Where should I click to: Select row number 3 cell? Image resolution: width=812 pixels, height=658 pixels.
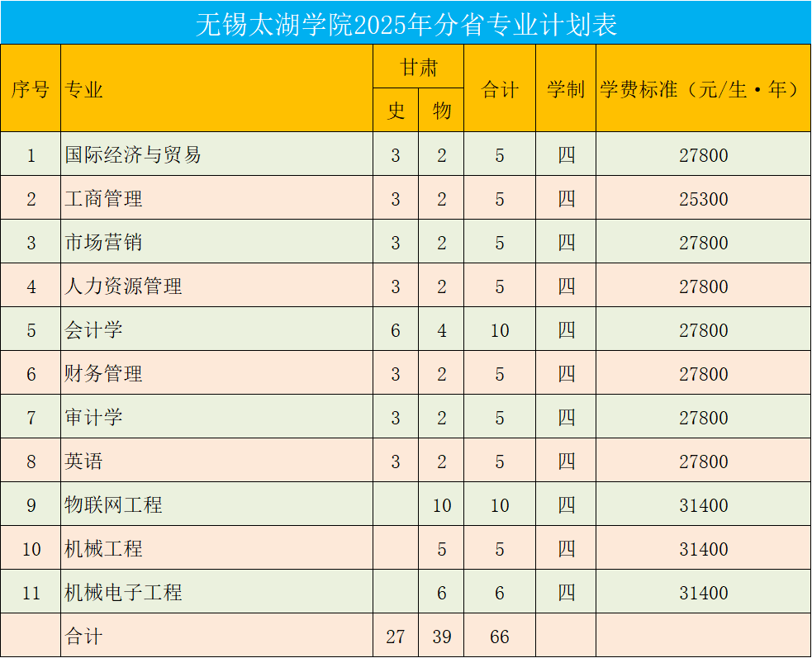coord(31,243)
